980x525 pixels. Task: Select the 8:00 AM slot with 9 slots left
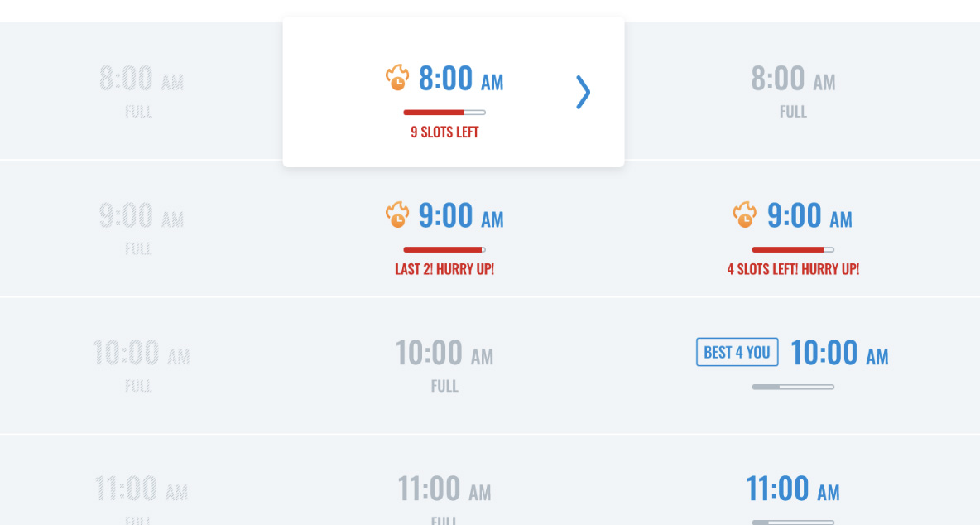coord(454,92)
